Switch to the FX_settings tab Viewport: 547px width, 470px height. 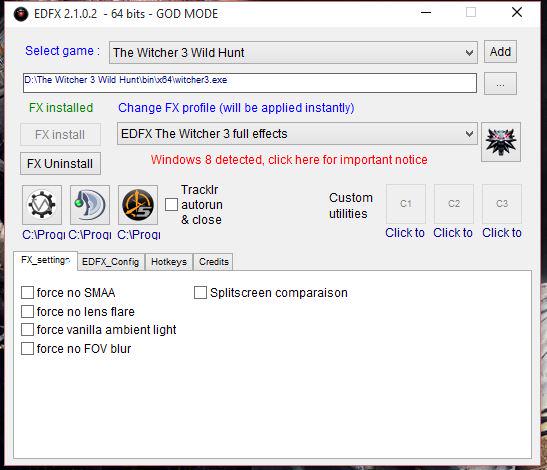pos(45,260)
